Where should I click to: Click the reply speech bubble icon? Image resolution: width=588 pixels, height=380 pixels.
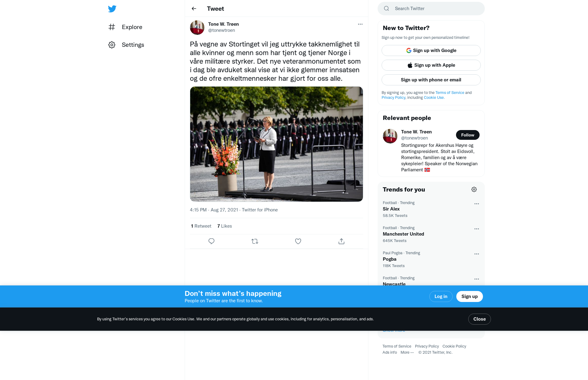[x=211, y=241]
